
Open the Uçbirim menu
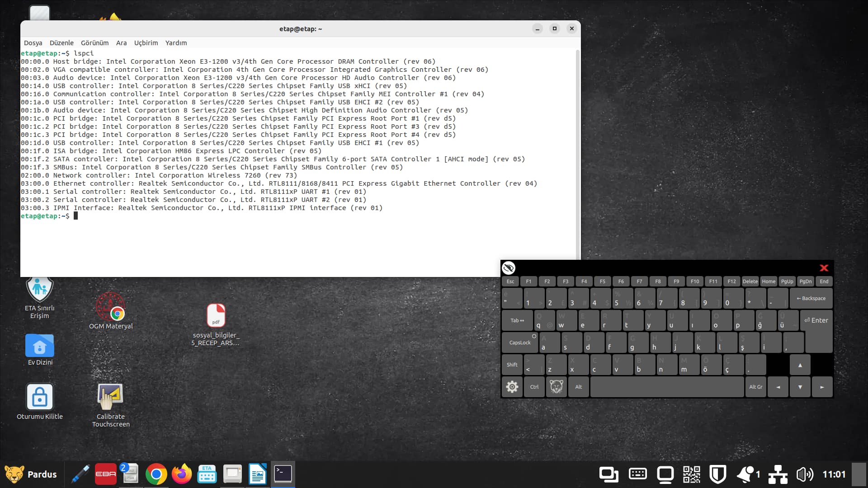146,43
